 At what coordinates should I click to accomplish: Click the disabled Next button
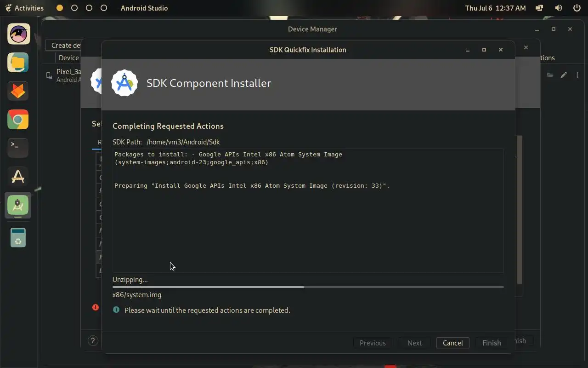[x=414, y=343]
